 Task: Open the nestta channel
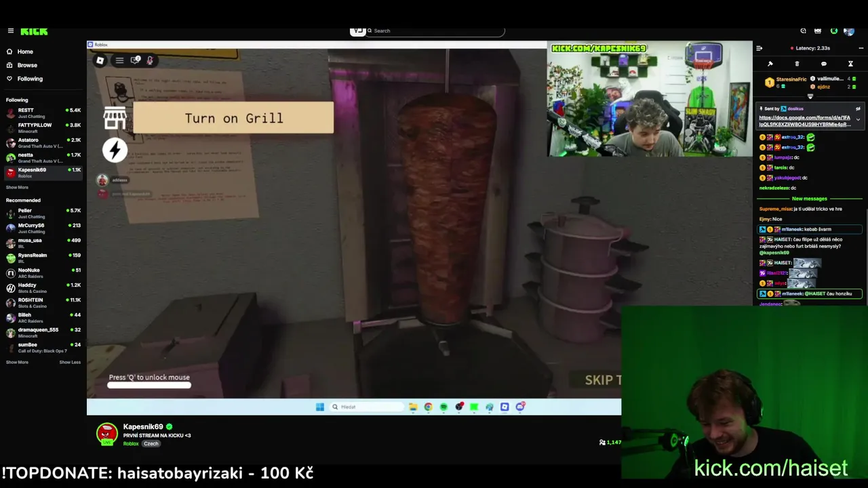(42, 158)
